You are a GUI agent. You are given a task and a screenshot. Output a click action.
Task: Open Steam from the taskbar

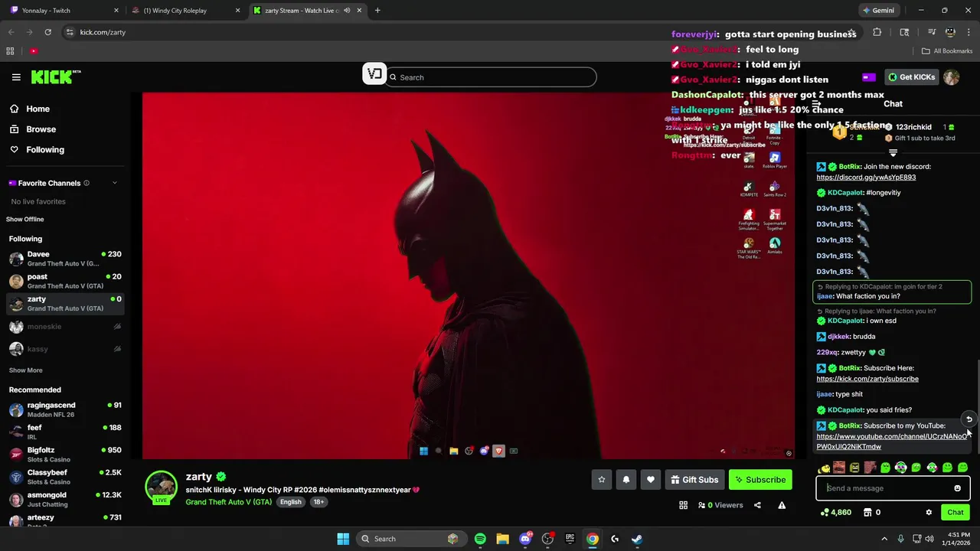637,539
